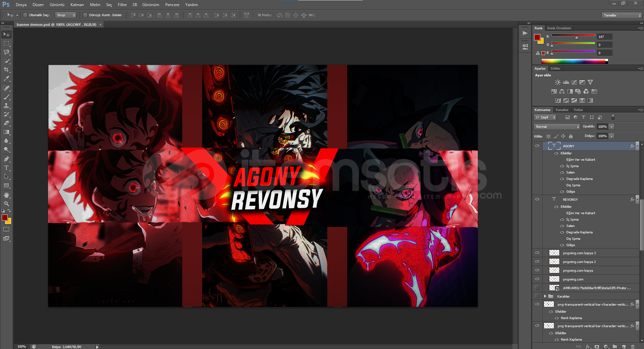Select the Rectangular Marquee tool
The image size is (644, 349).
[6, 43]
